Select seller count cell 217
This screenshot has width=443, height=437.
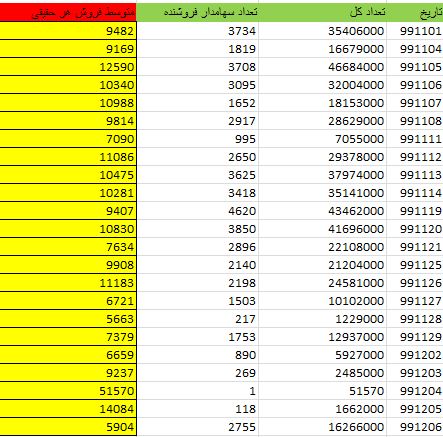(x=198, y=319)
